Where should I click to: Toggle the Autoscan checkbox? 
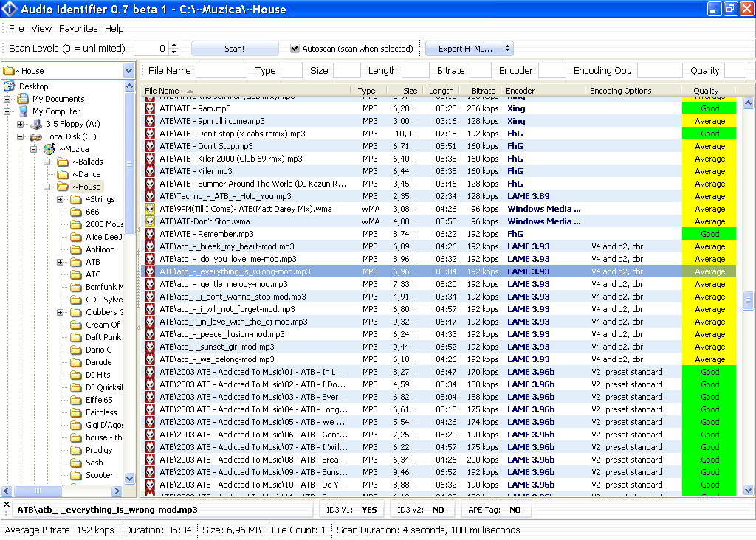(295, 49)
